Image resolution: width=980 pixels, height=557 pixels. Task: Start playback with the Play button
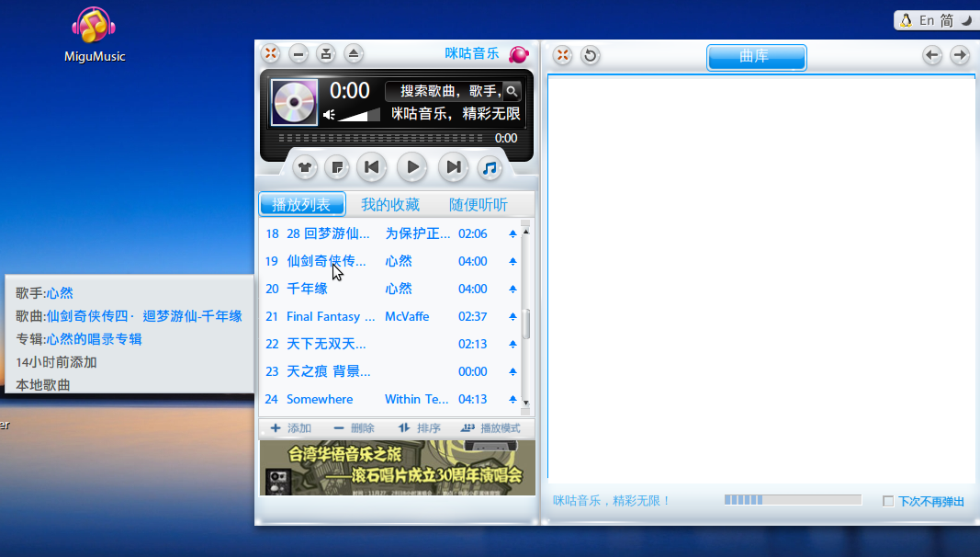412,167
